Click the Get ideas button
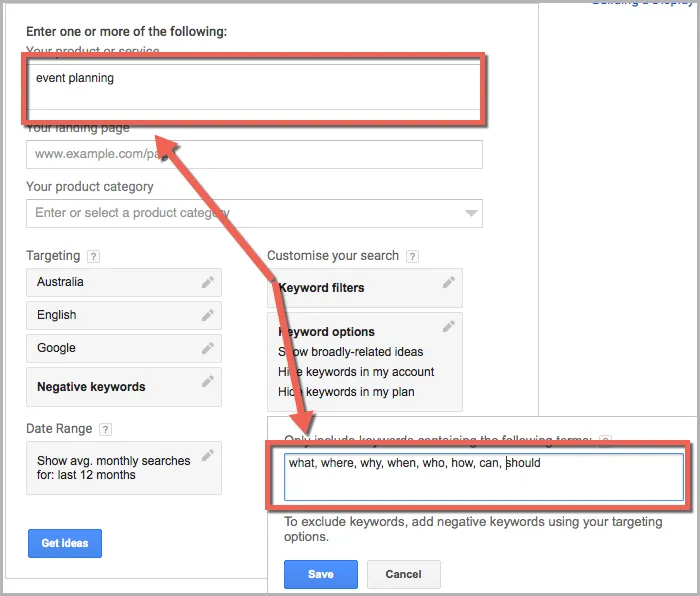Screen dimensions: 700x596 point(65,543)
